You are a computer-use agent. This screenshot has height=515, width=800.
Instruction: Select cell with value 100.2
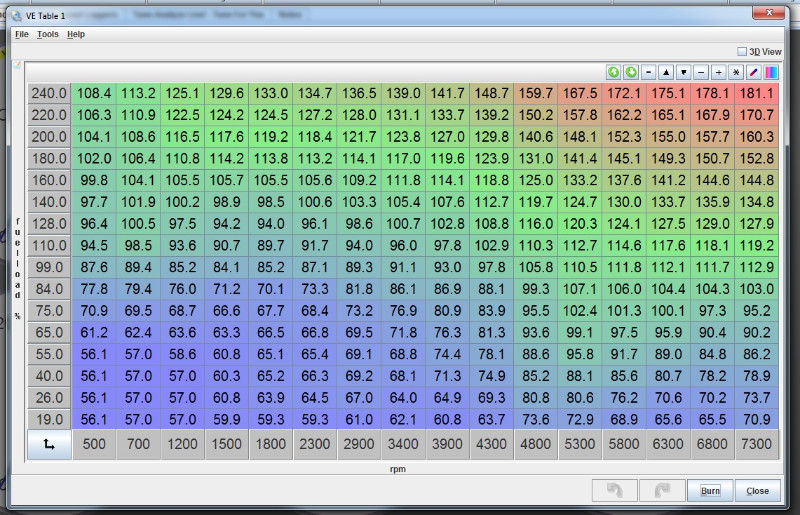pyautogui.click(x=182, y=202)
